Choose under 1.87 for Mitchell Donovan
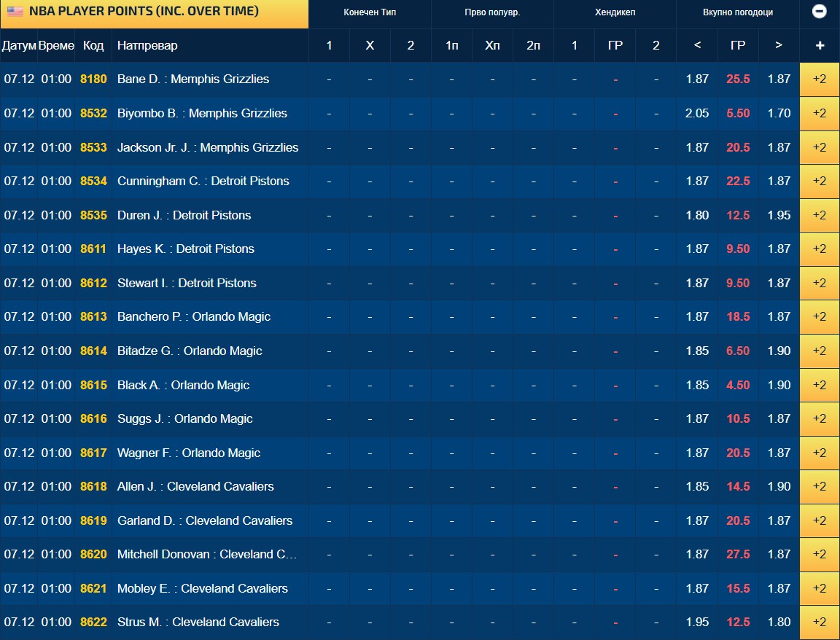Image resolution: width=840 pixels, height=640 pixels. point(697,554)
